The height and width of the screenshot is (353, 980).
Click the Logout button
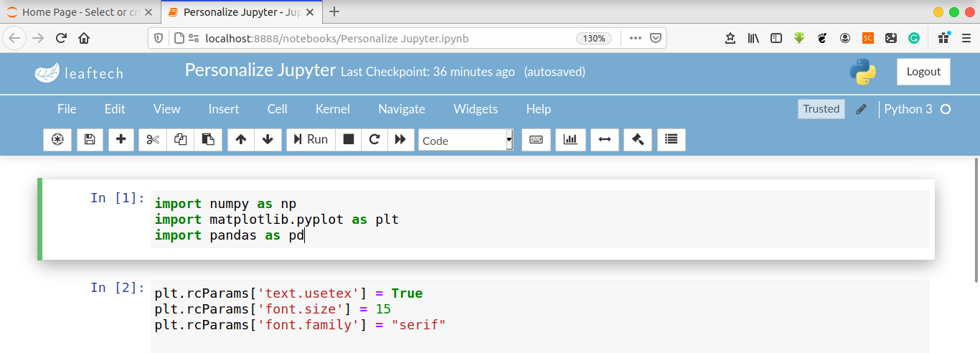[923, 72]
